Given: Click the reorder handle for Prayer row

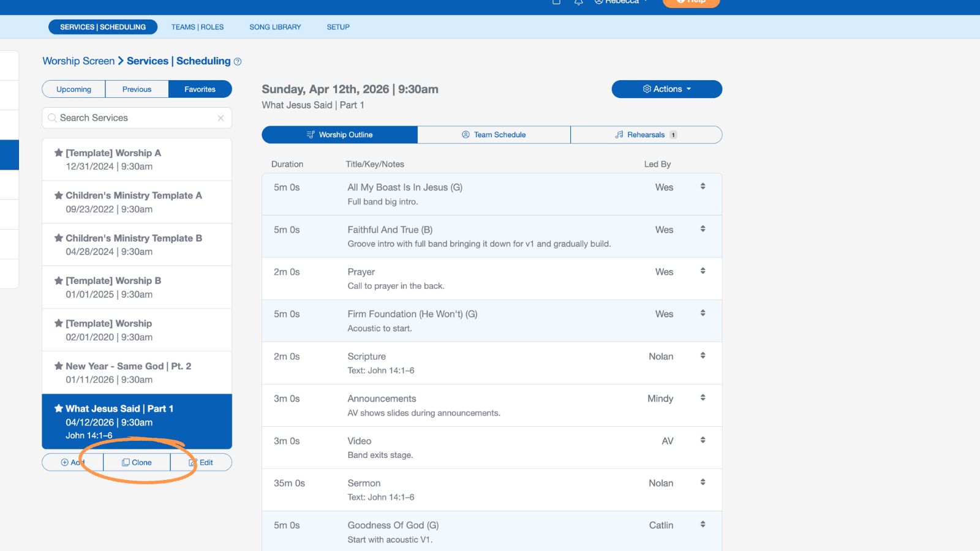Looking at the screenshot, I should coord(703,271).
